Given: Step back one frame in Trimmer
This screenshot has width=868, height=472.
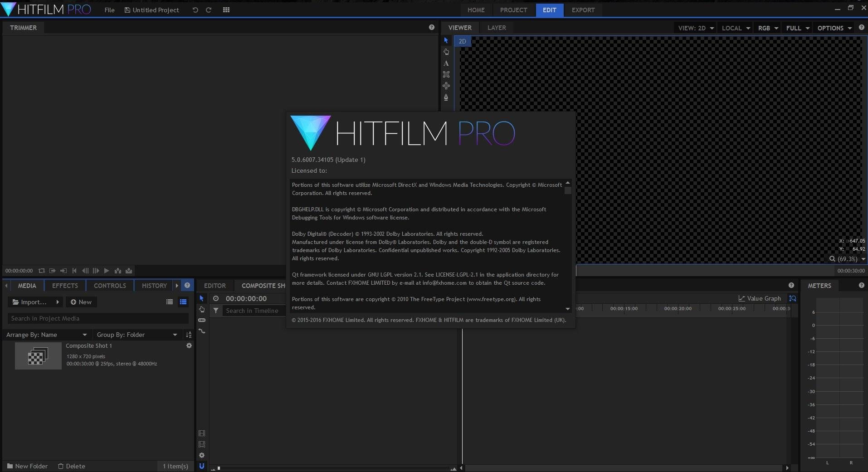Looking at the screenshot, I should [85, 271].
